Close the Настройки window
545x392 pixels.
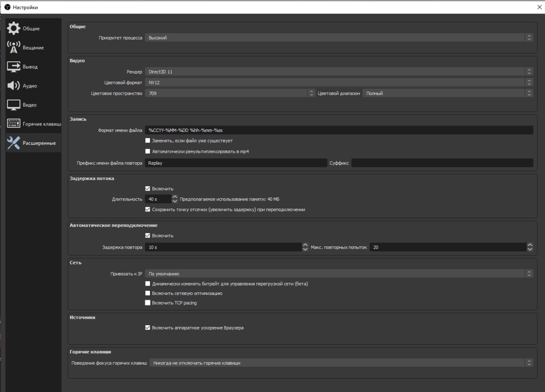pyautogui.click(x=539, y=7)
